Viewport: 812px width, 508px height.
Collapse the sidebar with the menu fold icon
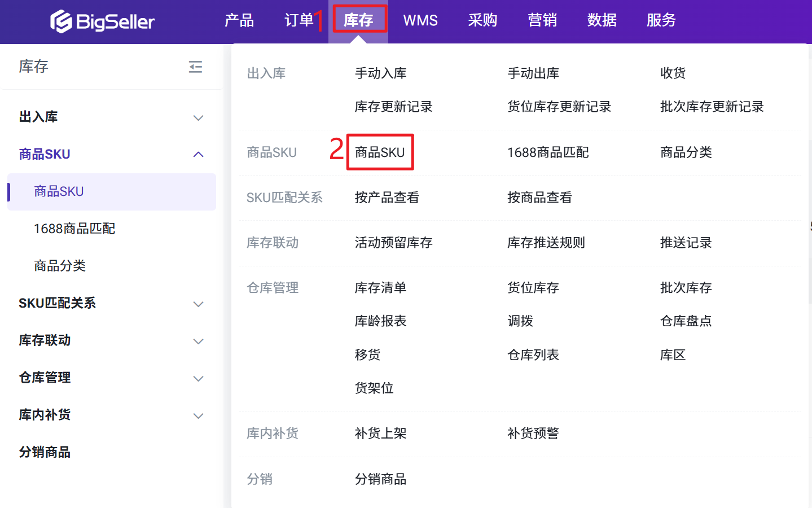(x=195, y=67)
